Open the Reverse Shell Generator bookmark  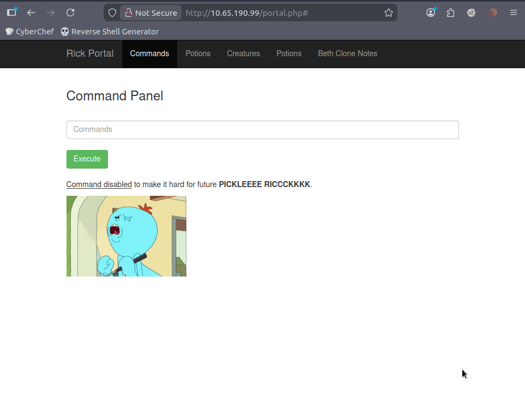click(x=110, y=32)
